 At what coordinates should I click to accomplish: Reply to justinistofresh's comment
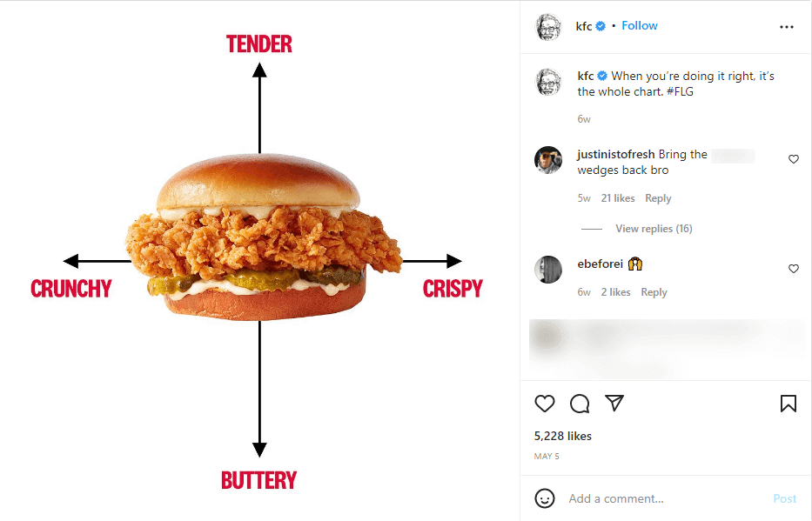pyautogui.click(x=658, y=198)
